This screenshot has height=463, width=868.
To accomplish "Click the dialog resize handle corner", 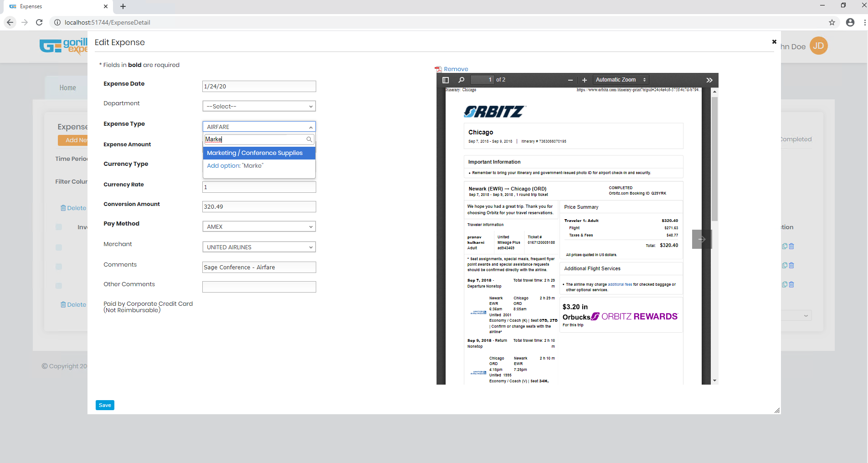I will (777, 410).
